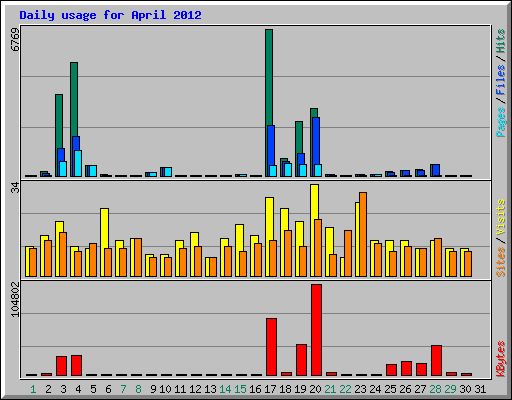Click day 25 on the date axis

[x=390, y=389]
